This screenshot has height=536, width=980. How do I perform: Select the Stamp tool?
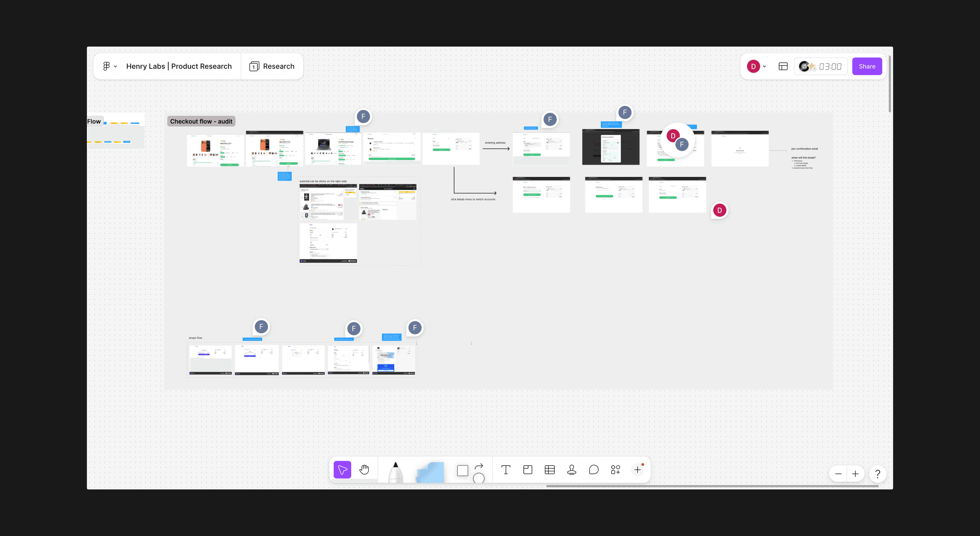(571, 470)
